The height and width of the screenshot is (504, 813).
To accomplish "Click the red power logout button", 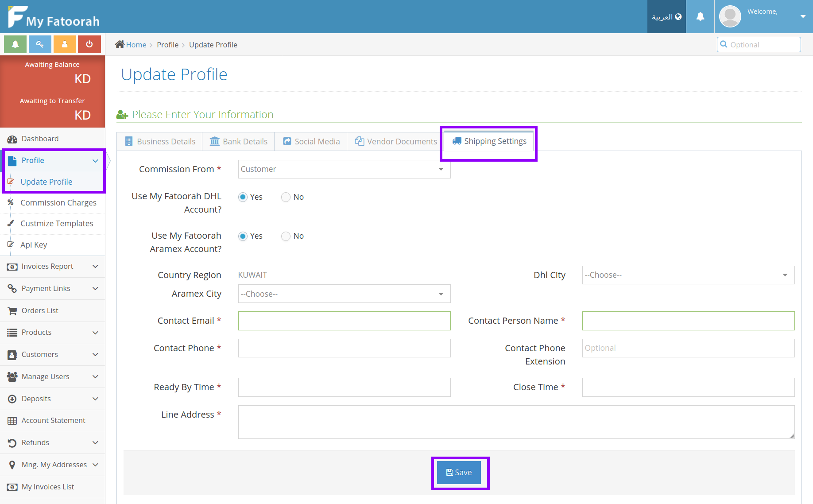I will coord(89,44).
